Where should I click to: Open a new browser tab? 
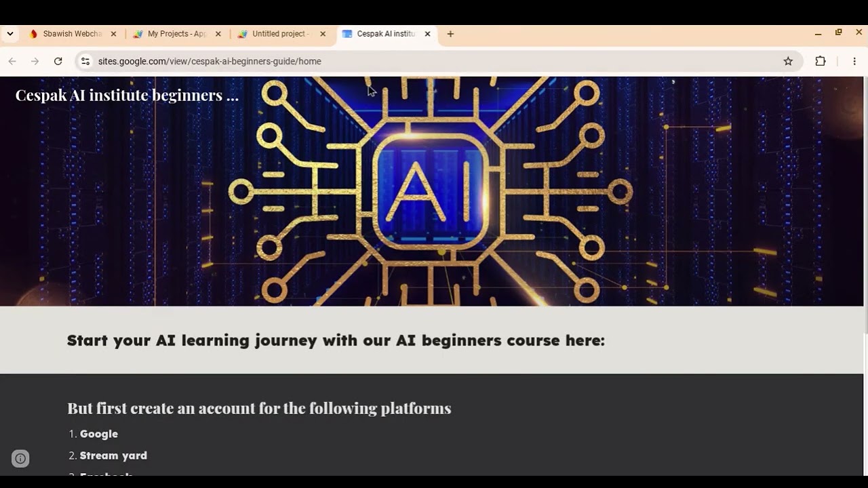[x=450, y=34]
